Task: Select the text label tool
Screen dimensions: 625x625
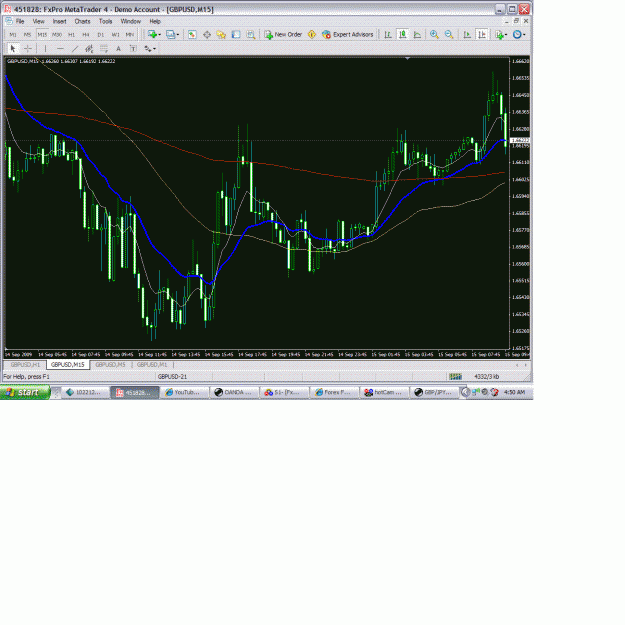Action: point(133,49)
